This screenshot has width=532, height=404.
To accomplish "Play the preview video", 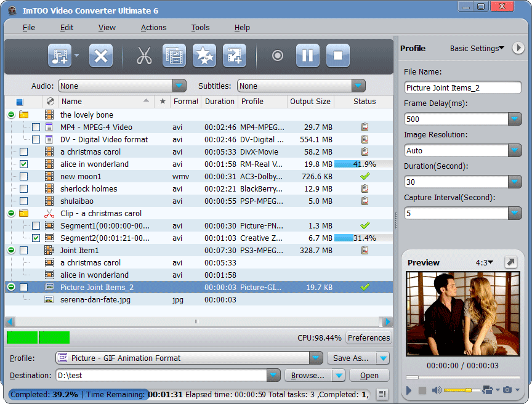I will pyautogui.click(x=409, y=390).
